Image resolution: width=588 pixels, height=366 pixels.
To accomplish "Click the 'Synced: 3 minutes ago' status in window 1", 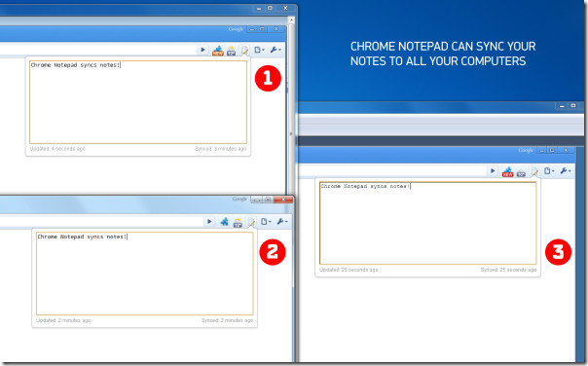I will 220,149.
